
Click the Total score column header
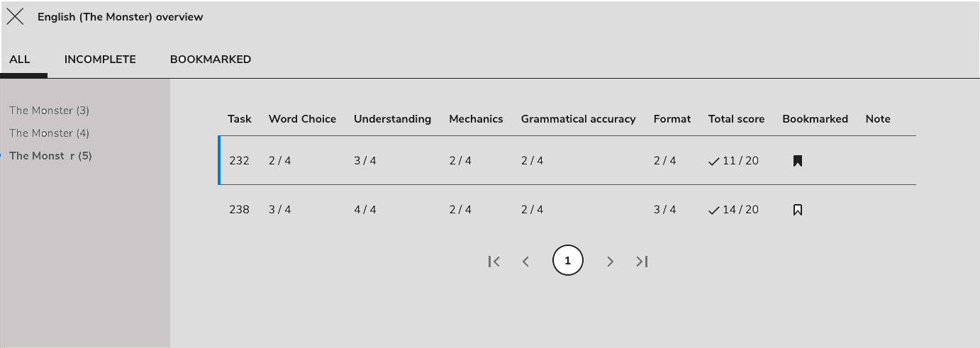click(x=736, y=119)
